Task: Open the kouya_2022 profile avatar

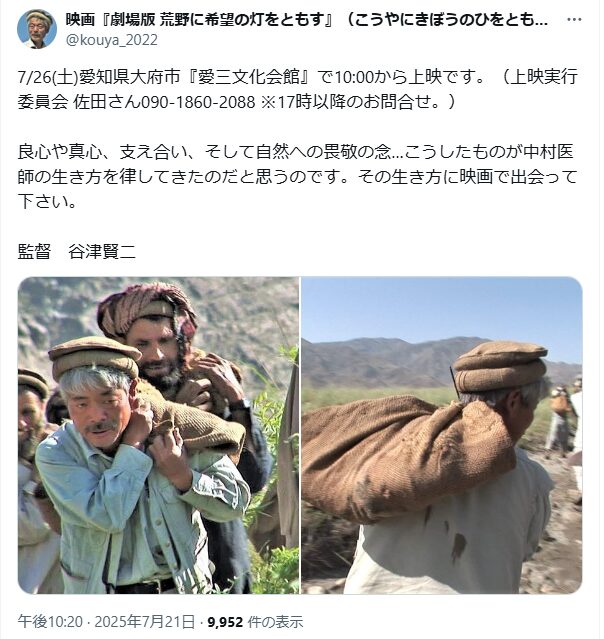Action: 37,29
